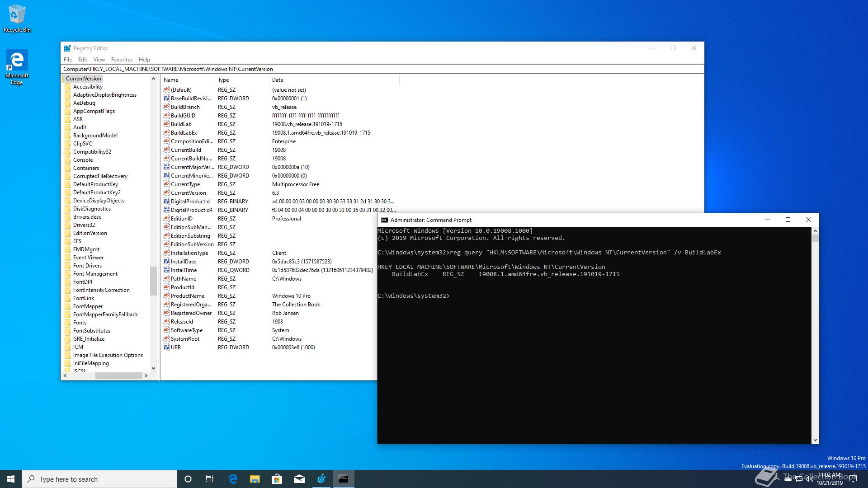Open the Microsoft Edge desktop shortcut
Image resolution: width=868 pixels, height=488 pixels.
pyautogui.click(x=17, y=67)
